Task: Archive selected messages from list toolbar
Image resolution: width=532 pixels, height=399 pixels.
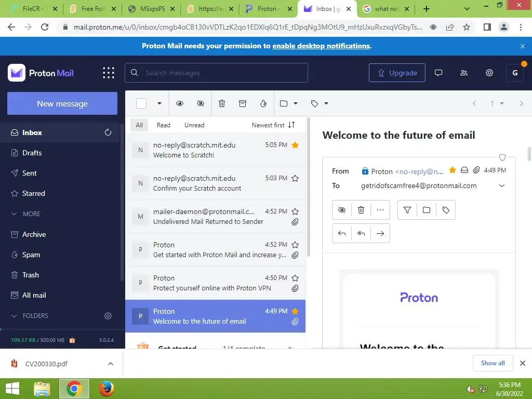Action: tap(243, 103)
